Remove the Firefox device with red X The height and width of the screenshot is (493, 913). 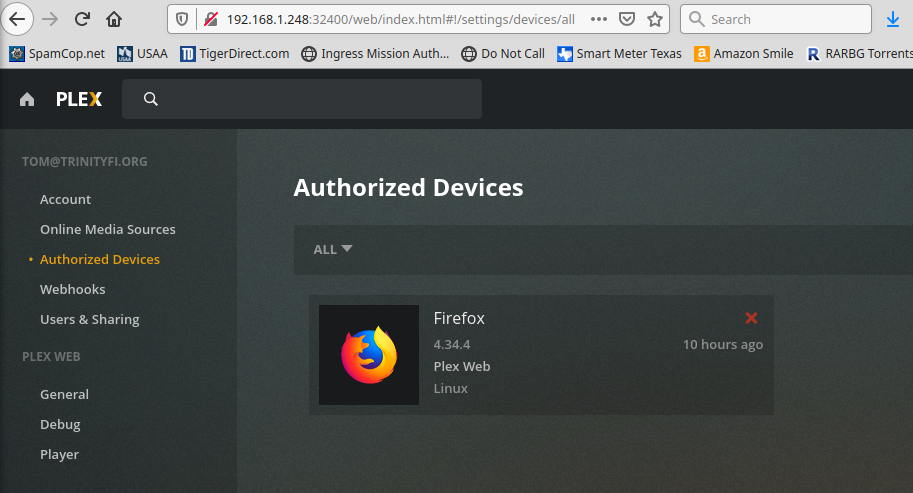coord(751,318)
